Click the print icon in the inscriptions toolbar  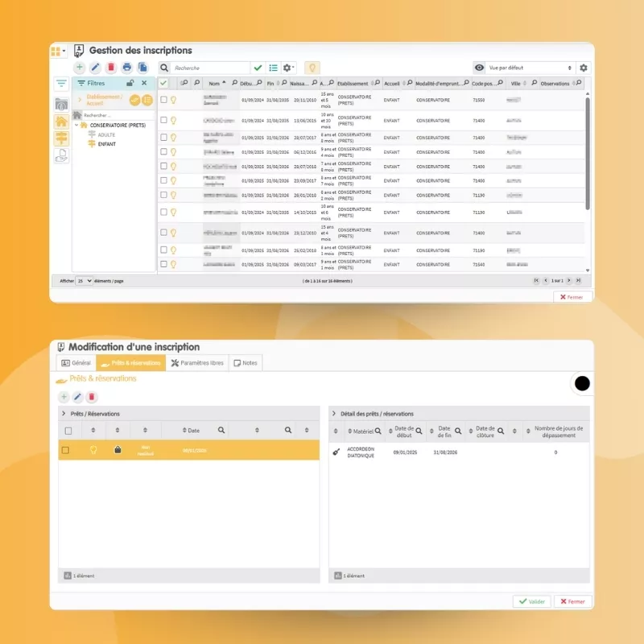point(127,68)
